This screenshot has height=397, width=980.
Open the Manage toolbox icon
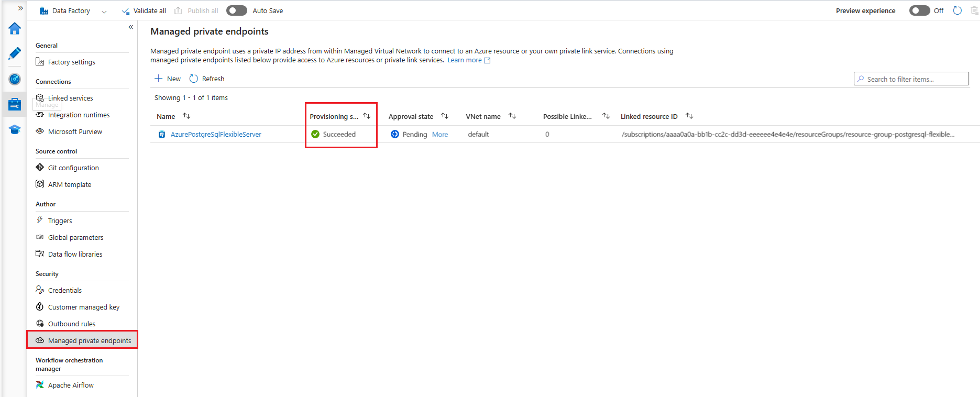click(15, 104)
